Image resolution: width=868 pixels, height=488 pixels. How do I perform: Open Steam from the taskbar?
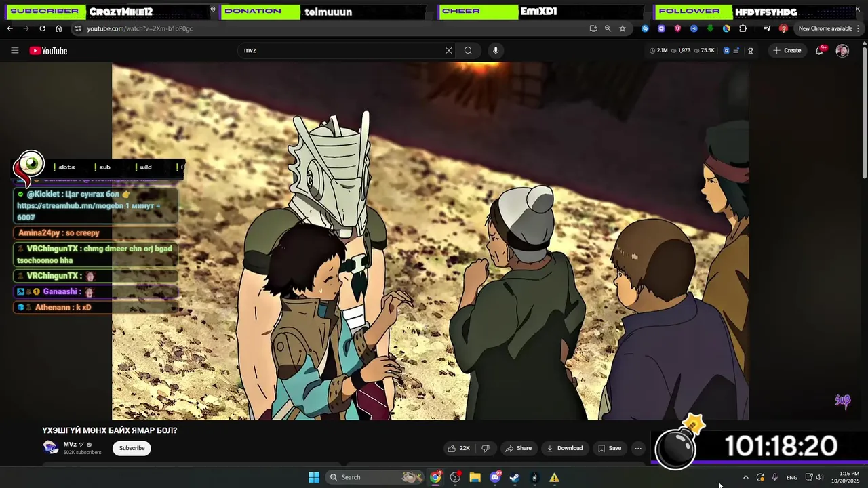(515, 477)
